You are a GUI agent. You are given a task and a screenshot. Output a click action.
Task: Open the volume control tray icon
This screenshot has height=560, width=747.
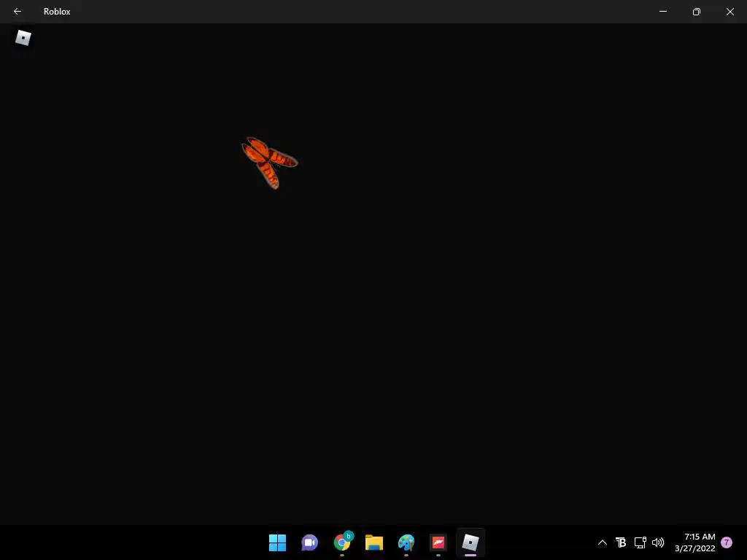pyautogui.click(x=658, y=542)
